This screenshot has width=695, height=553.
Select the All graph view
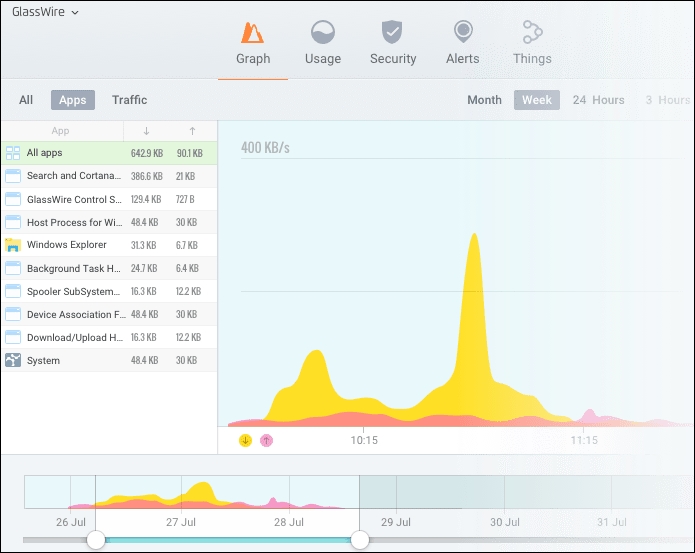click(x=26, y=100)
